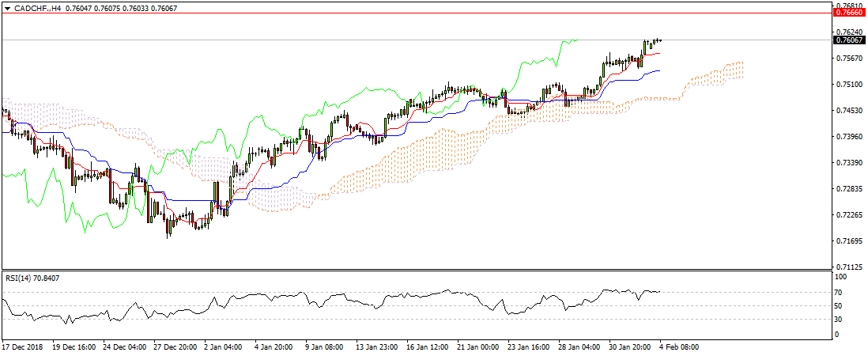
Task: Click the 0.72265 price axis label
Action: tap(851, 214)
